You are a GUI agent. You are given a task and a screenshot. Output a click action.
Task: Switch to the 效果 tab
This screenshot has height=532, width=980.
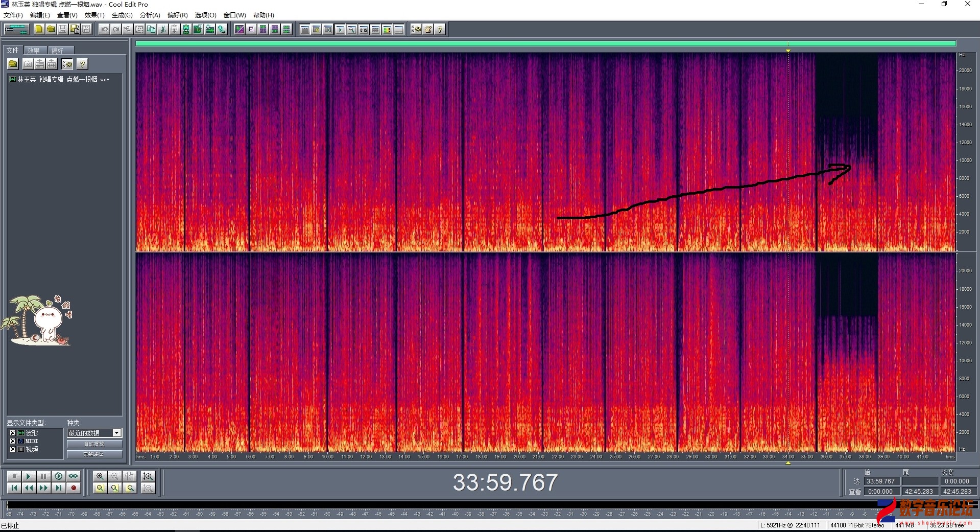click(34, 51)
